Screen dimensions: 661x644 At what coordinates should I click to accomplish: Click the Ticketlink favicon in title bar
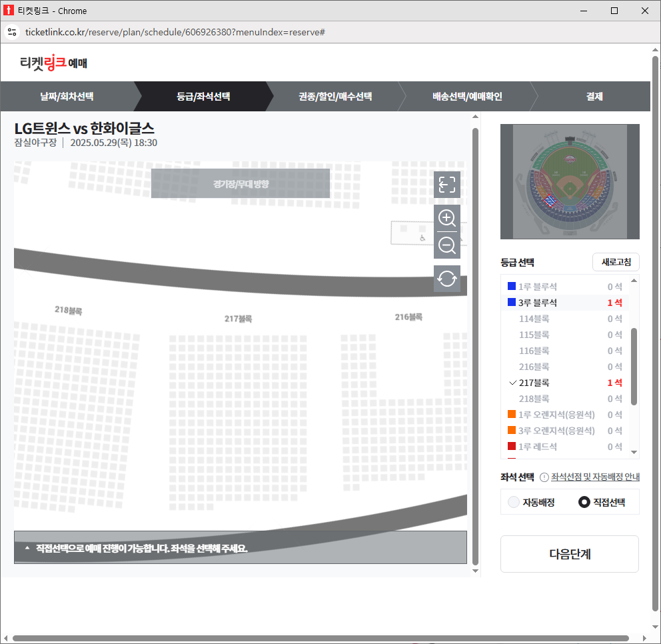9,11
